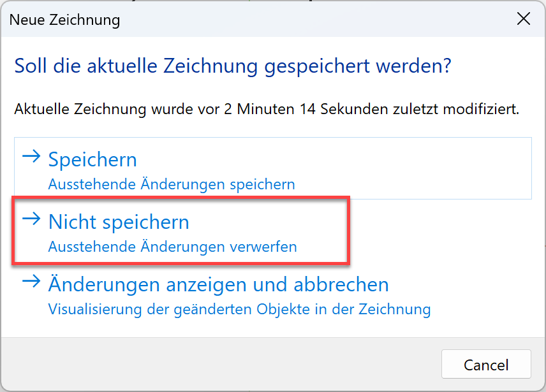This screenshot has height=392, width=546.
Task: Click the arrow icon beside Nicht speichern
Action: 31,220
